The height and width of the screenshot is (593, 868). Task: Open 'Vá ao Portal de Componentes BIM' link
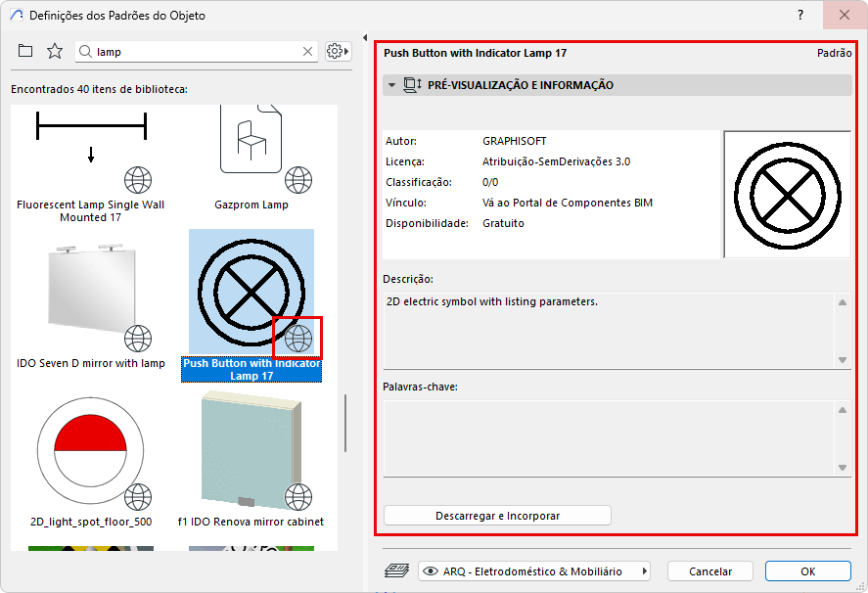[568, 203]
